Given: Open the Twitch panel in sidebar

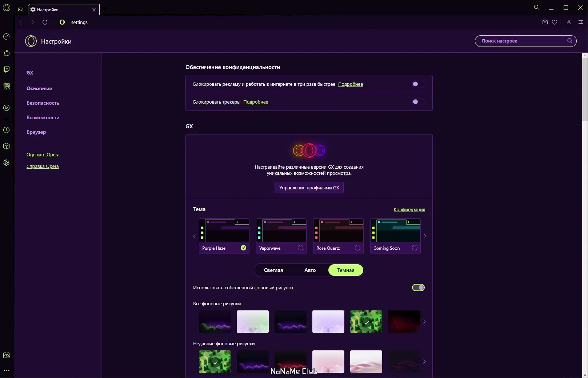Looking at the screenshot, I should pyautogui.click(x=7, y=69).
